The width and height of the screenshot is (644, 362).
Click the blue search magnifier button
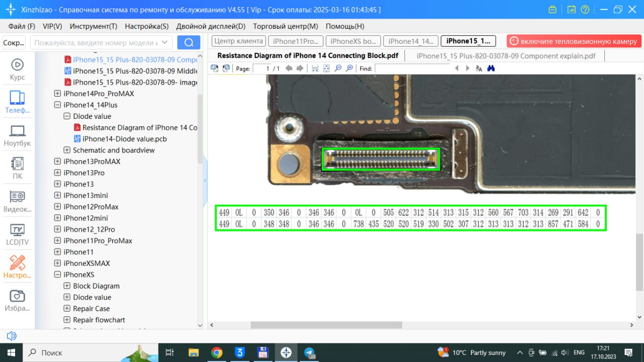click(189, 43)
